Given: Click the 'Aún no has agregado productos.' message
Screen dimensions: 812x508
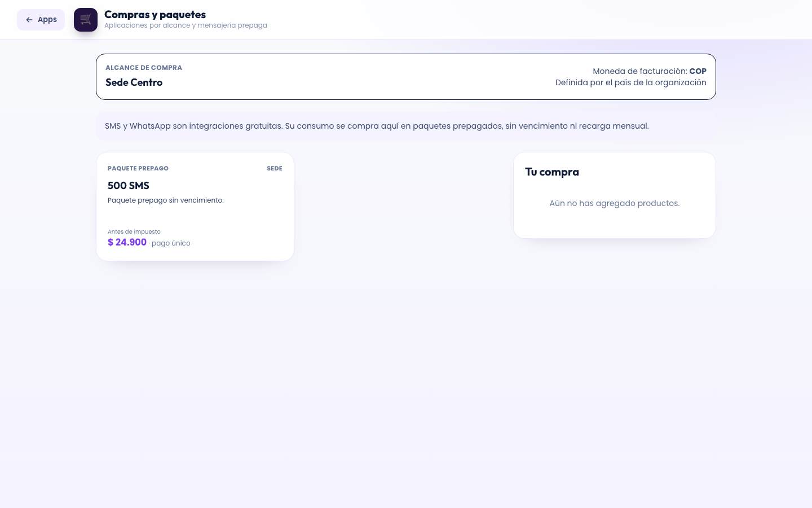Looking at the screenshot, I should point(615,203).
